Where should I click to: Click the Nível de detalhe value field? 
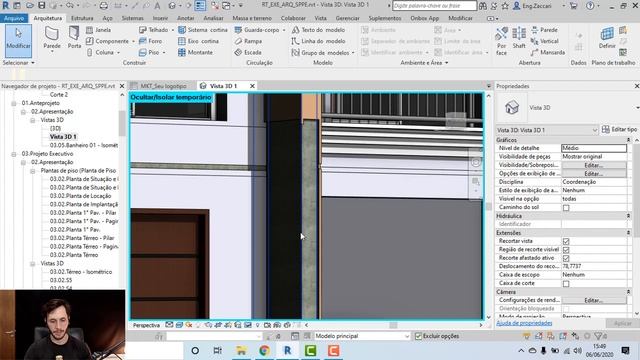point(594,148)
